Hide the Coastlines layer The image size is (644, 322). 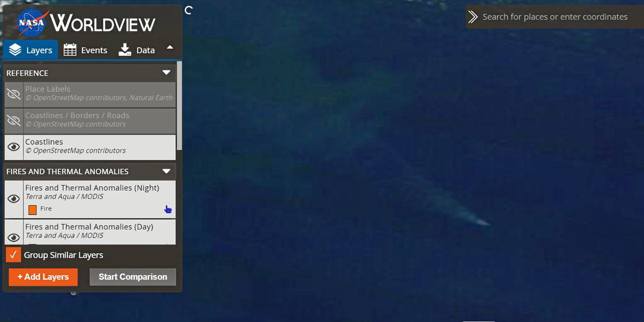(14, 146)
